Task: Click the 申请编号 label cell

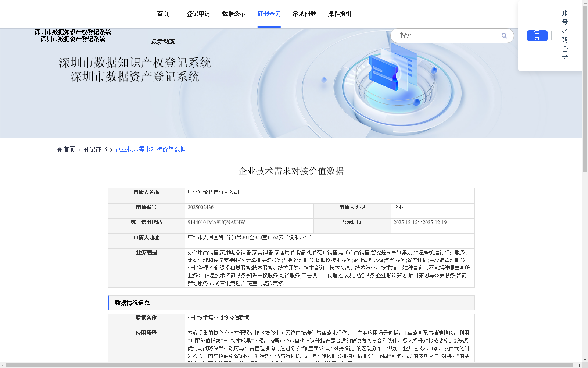Action: 146,211
